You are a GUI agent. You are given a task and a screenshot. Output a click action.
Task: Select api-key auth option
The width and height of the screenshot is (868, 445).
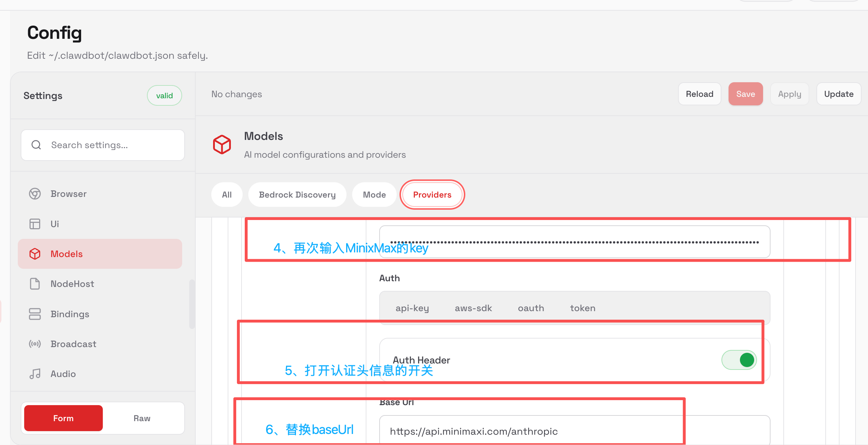pyautogui.click(x=412, y=308)
